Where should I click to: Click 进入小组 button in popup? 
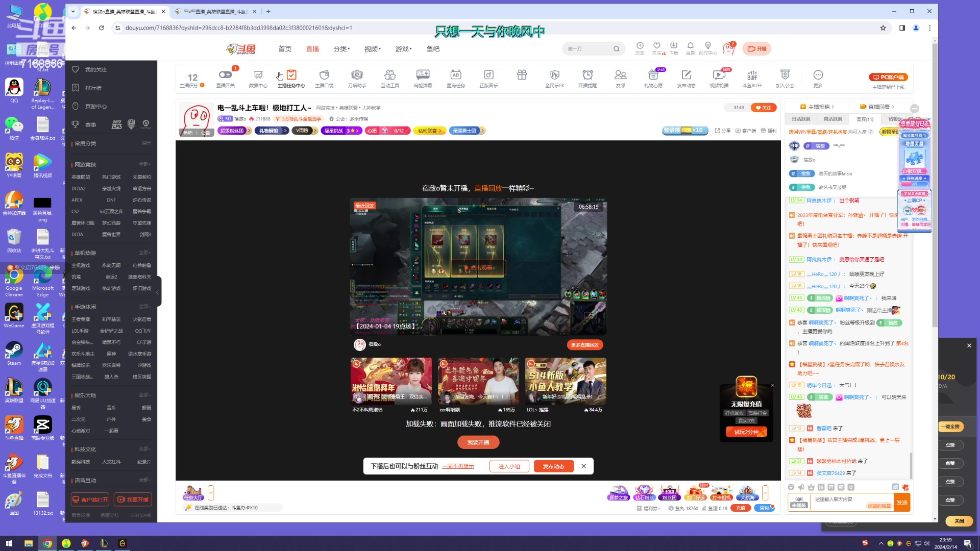(509, 466)
